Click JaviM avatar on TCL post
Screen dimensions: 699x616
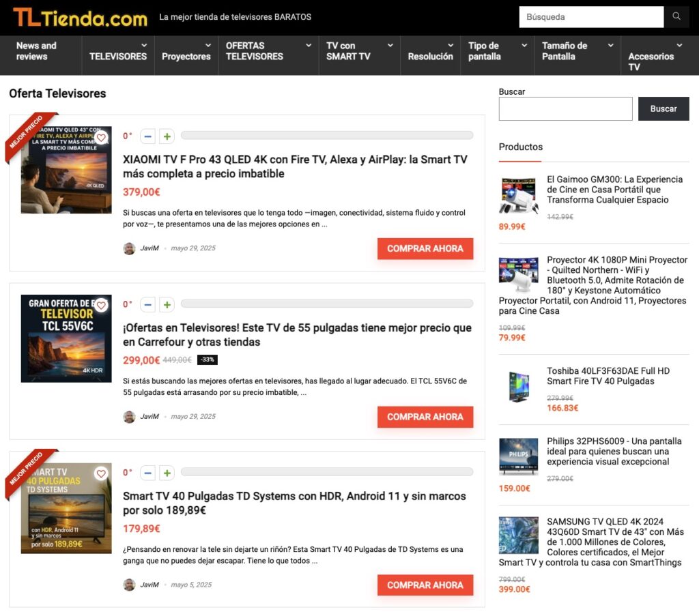point(129,417)
